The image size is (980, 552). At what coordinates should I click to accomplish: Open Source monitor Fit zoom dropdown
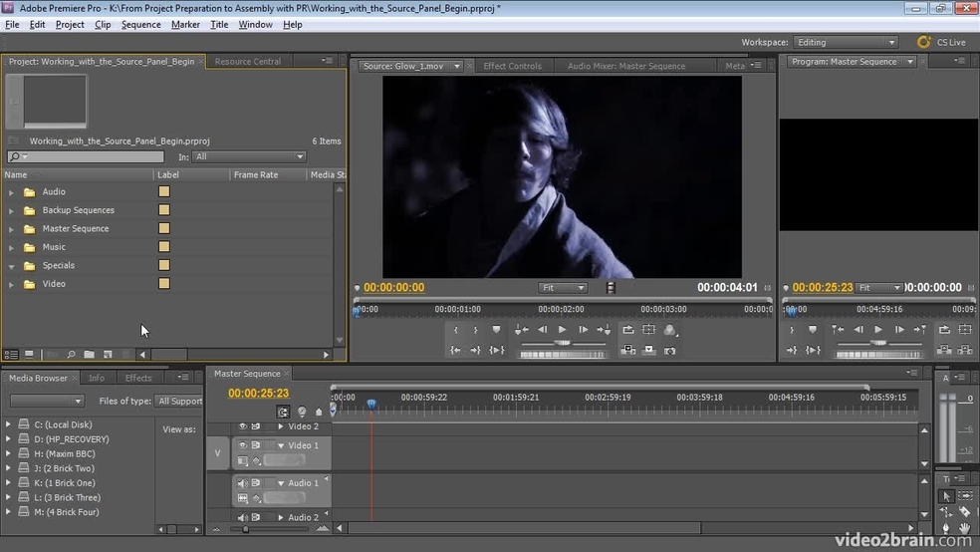point(563,288)
